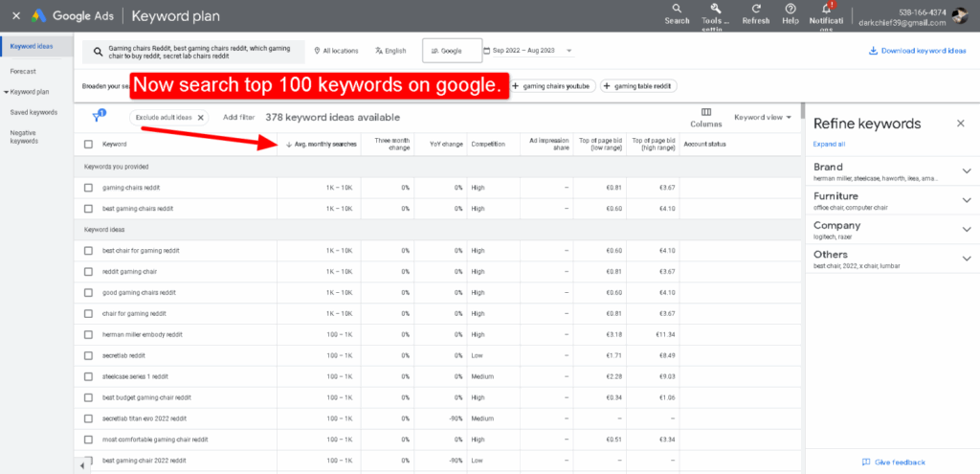Click Give feedback link
This screenshot has height=474, width=980.
[x=900, y=463]
